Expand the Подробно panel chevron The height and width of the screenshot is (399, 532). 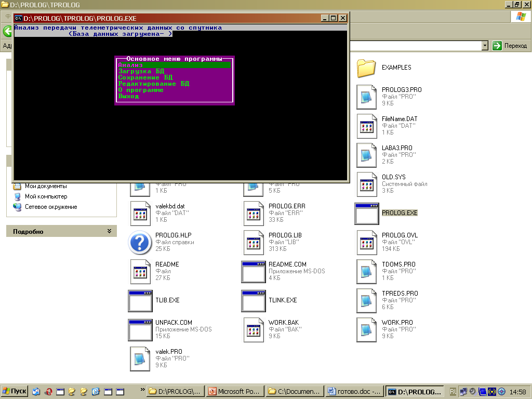click(x=109, y=231)
